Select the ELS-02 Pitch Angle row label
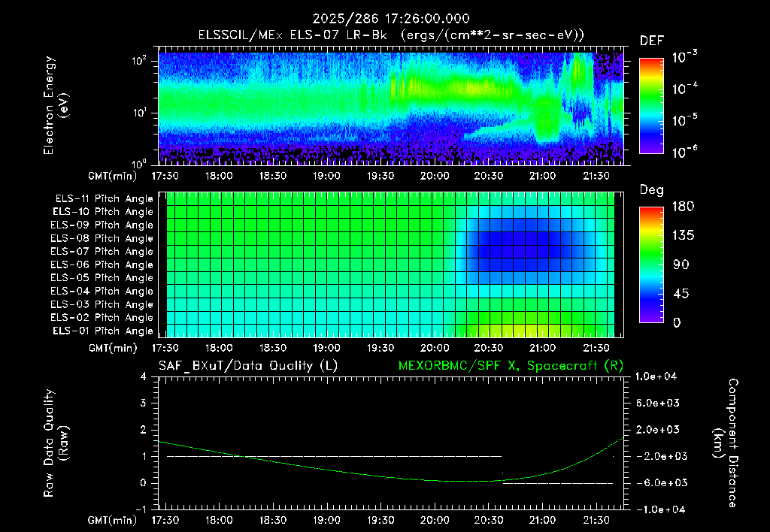Image resolution: width=770 pixels, height=532 pixels. tap(102, 318)
